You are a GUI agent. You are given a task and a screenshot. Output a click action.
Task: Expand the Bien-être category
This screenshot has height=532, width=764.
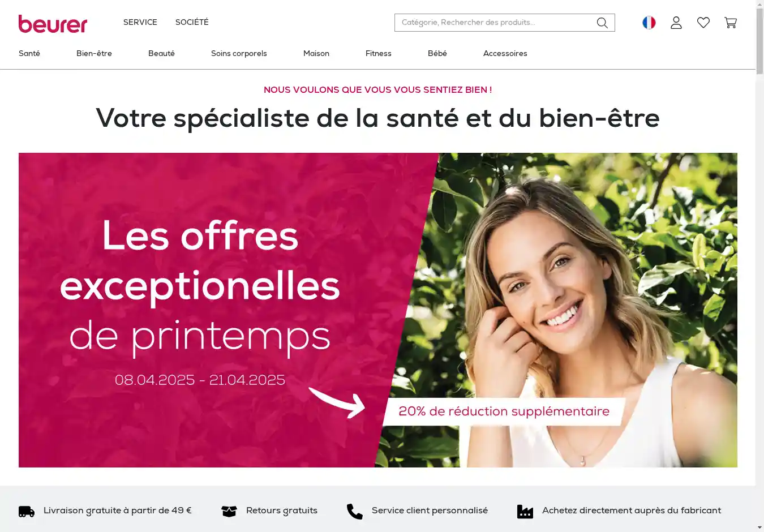(94, 53)
